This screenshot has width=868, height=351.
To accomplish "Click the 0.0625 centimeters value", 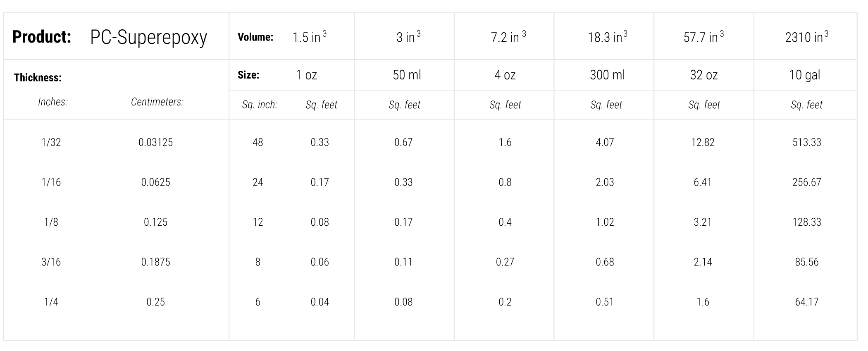I will (155, 182).
